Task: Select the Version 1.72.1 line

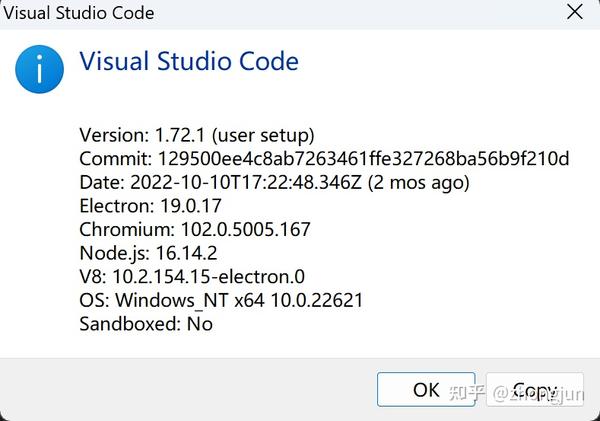Action: click(197, 135)
